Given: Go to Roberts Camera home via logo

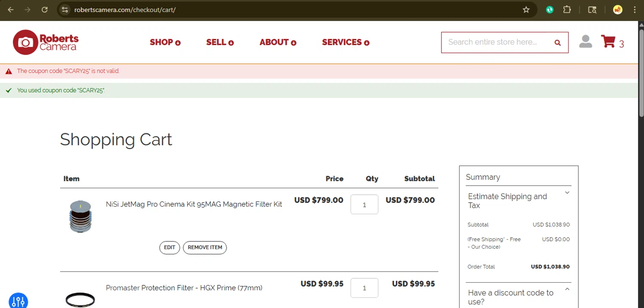Looking at the screenshot, I should point(46,42).
